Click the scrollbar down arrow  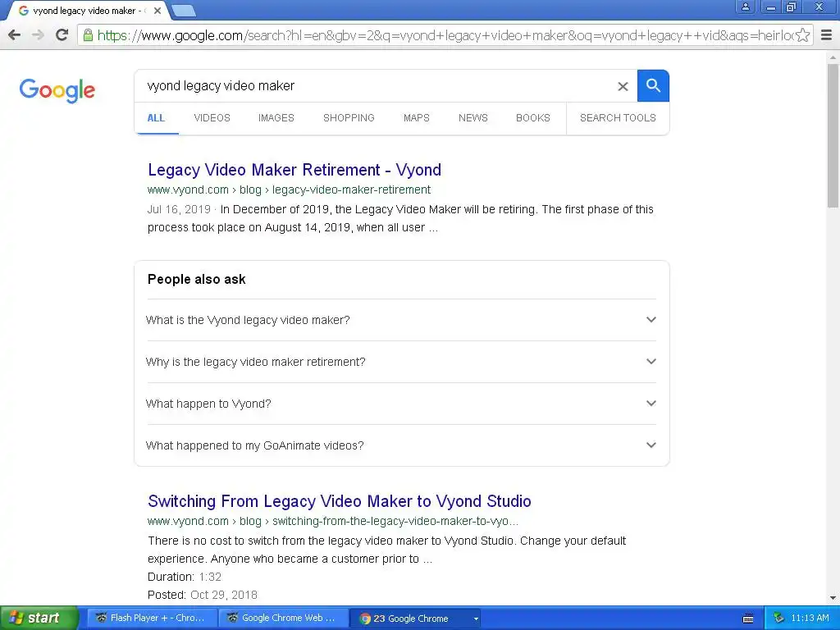point(833,598)
